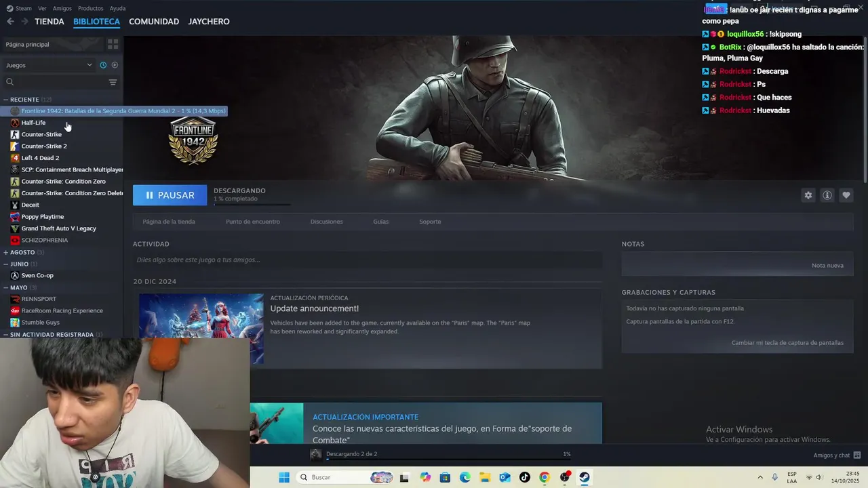Select Counter-Strike 2 in library list
Image resolution: width=868 pixels, height=488 pixels.
(x=44, y=146)
